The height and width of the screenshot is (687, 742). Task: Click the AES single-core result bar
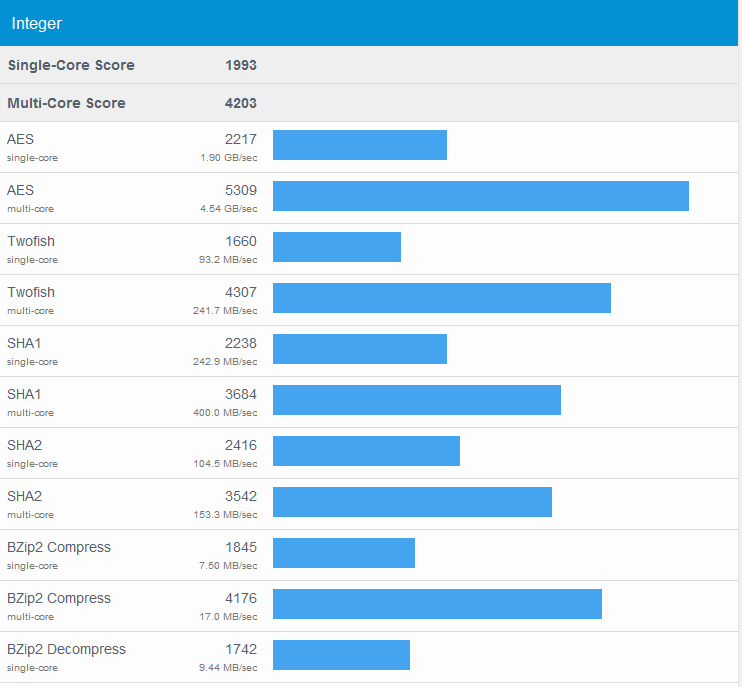359,145
